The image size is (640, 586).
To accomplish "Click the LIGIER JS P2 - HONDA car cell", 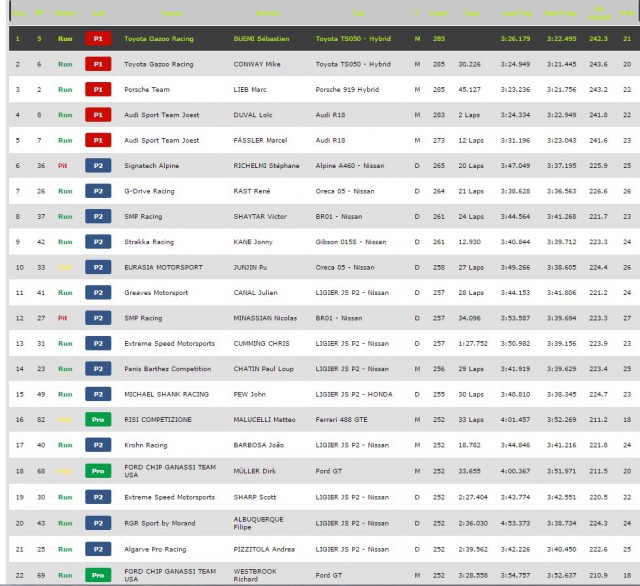I will (x=354, y=394).
